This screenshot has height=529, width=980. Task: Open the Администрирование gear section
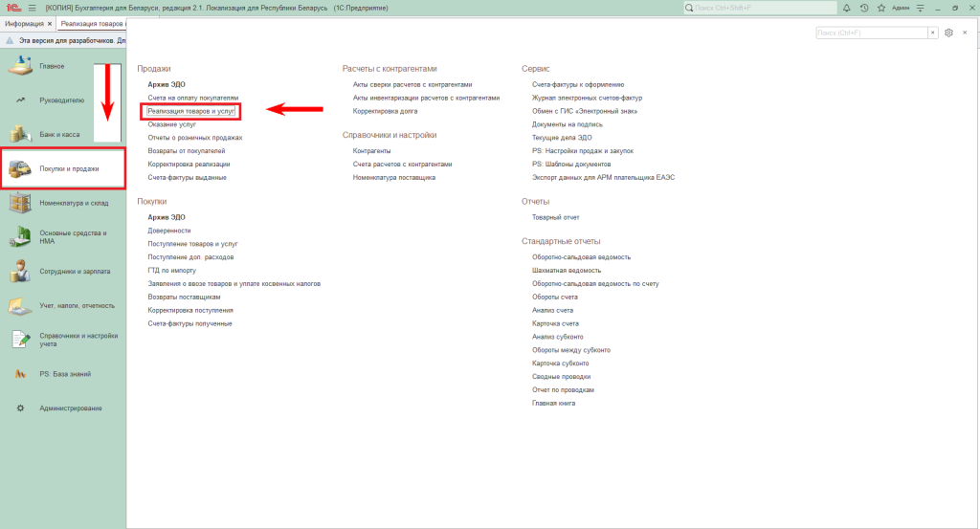pyautogui.click(x=20, y=408)
